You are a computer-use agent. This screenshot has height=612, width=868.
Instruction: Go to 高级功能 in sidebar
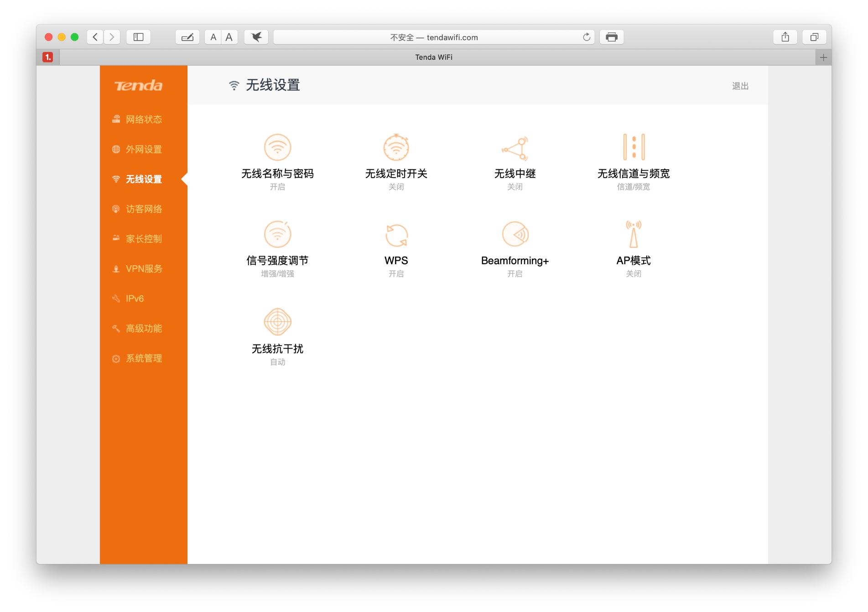tap(144, 329)
